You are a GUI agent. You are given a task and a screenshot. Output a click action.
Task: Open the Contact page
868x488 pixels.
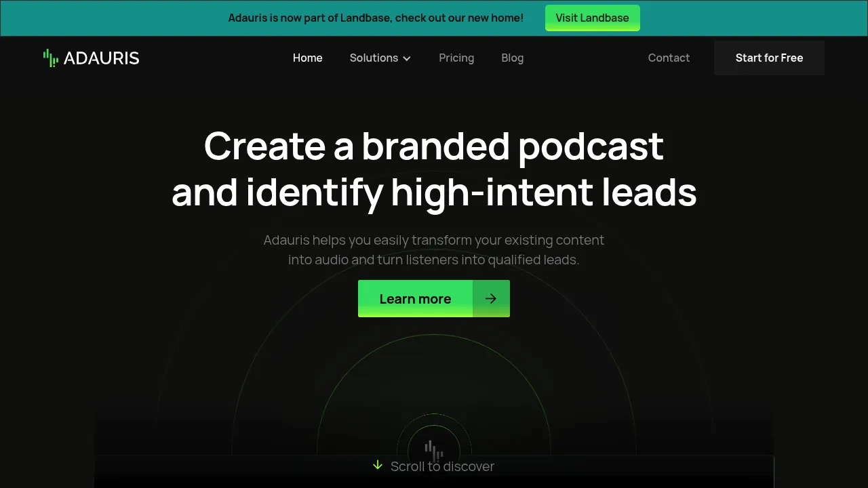[669, 58]
